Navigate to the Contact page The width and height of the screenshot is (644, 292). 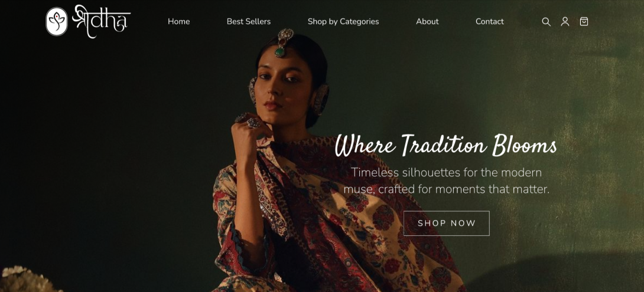point(490,21)
